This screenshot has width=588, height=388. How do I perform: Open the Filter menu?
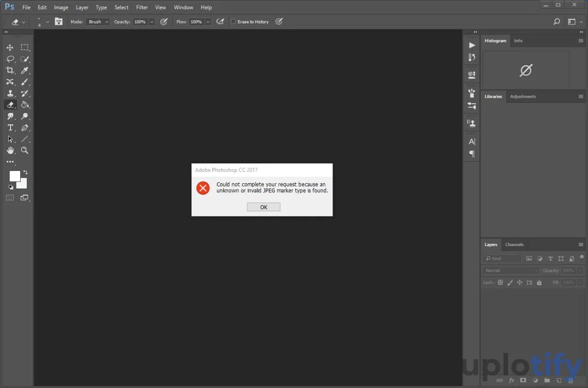pos(142,7)
